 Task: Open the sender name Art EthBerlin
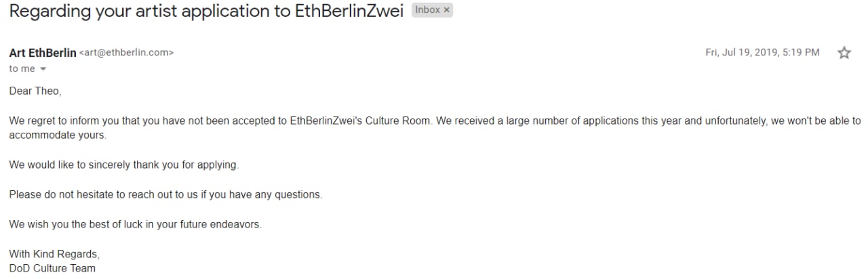pyautogui.click(x=43, y=53)
